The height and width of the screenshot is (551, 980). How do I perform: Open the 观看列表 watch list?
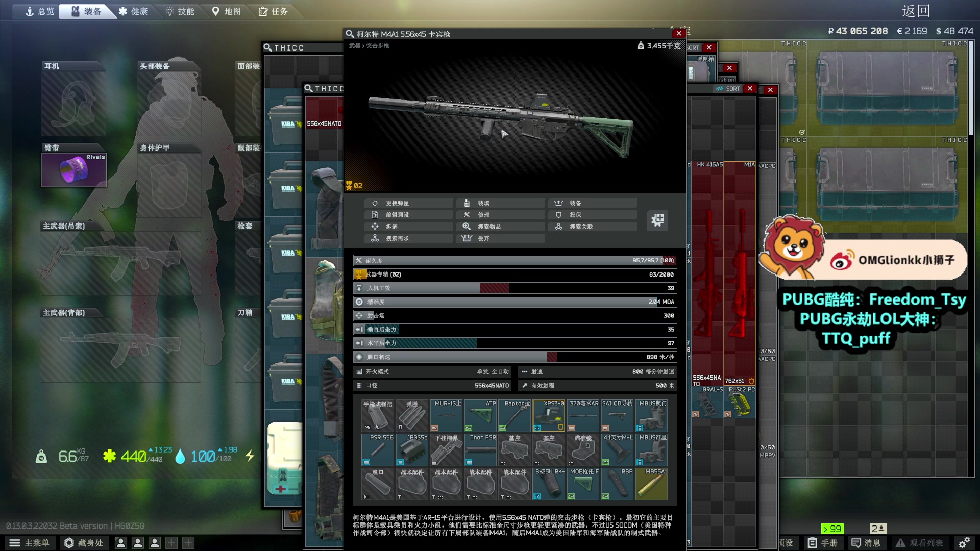919,543
